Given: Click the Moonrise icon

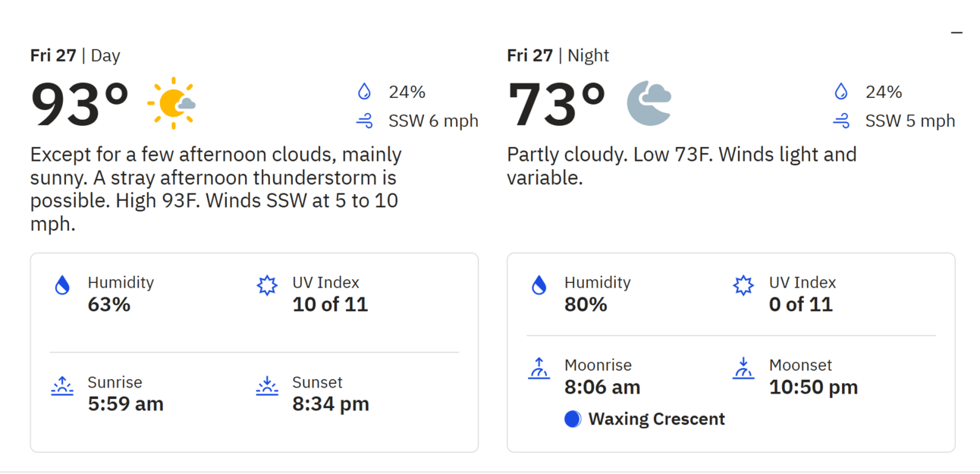Looking at the screenshot, I should pos(539,369).
